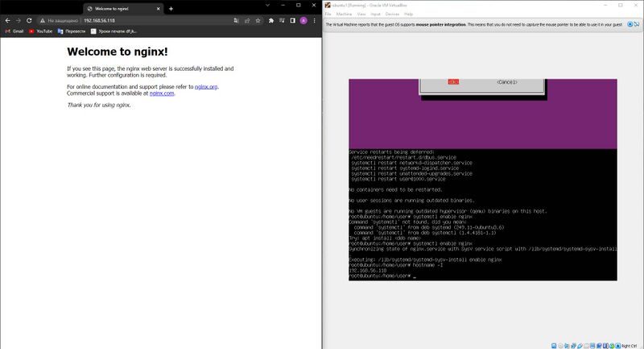
Task: Follow the nginx.org link
Action: pyautogui.click(x=206, y=87)
